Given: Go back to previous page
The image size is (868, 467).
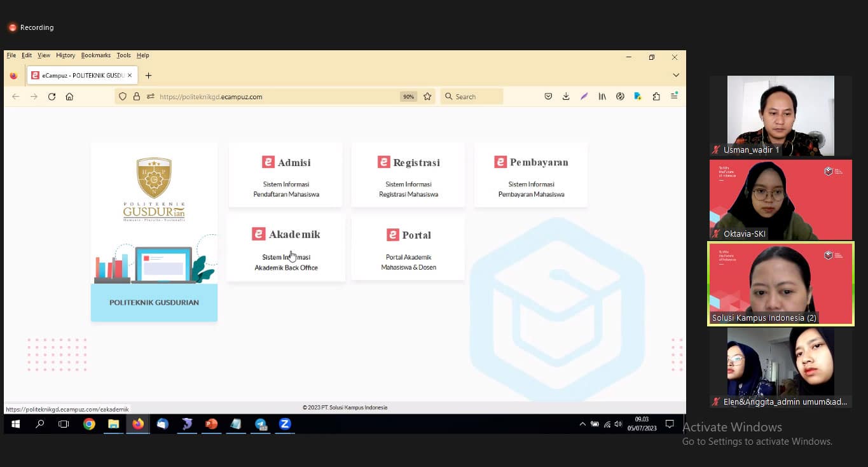Looking at the screenshot, I should [x=16, y=97].
